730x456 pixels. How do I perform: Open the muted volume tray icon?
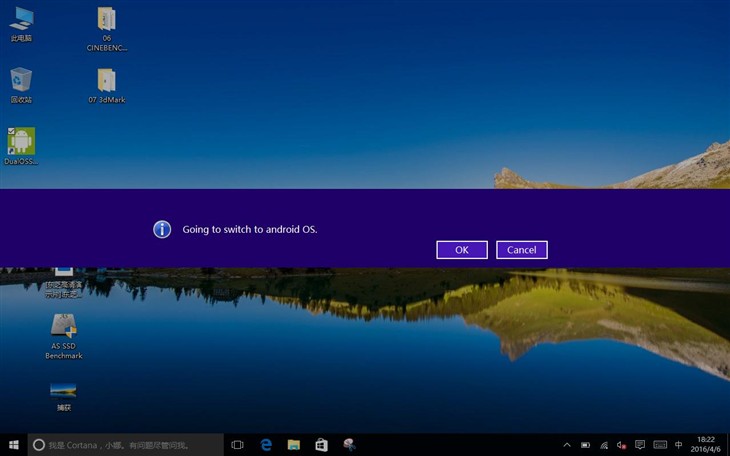[622, 445]
